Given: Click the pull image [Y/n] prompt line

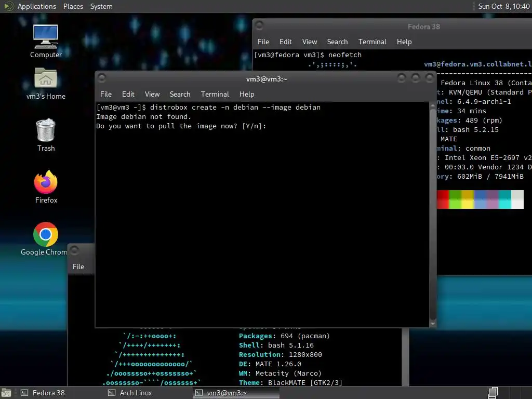Looking at the screenshot, I should [181, 126].
